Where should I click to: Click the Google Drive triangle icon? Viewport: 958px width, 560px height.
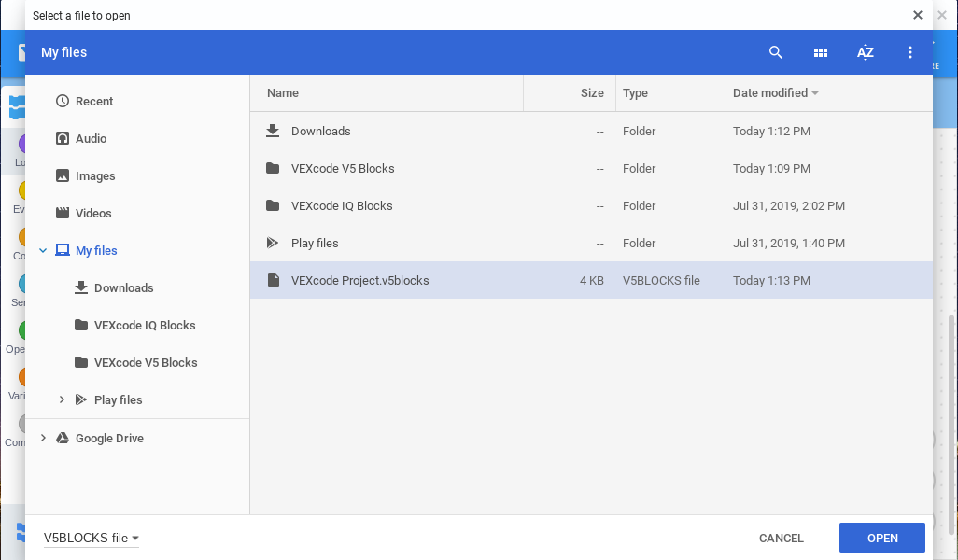click(63, 438)
